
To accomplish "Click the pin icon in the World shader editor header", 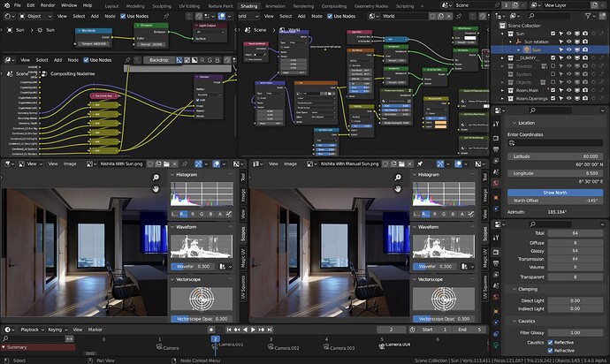I will point(460,16).
